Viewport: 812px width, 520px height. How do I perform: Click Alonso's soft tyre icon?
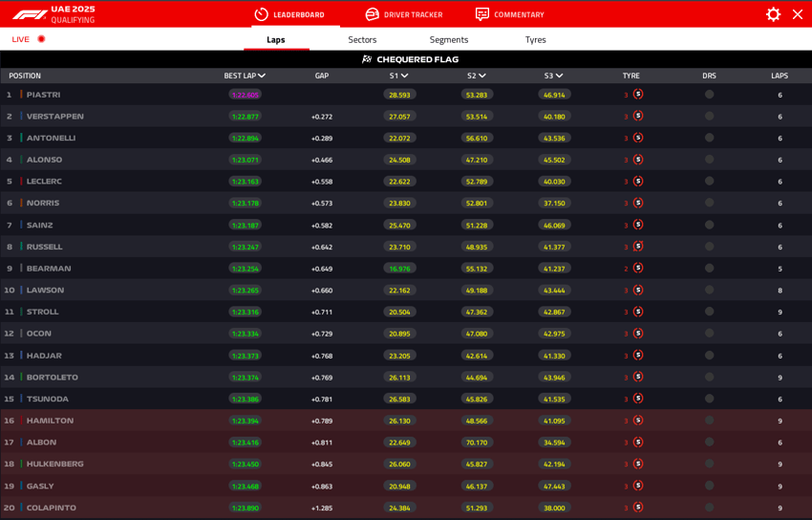click(x=638, y=160)
